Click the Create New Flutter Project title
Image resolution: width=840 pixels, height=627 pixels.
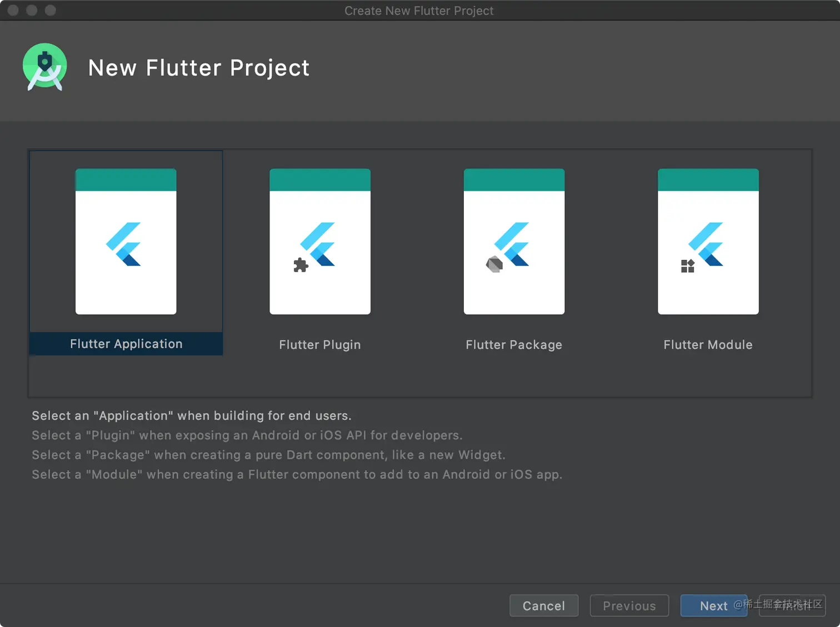pyautogui.click(x=419, y=11)
